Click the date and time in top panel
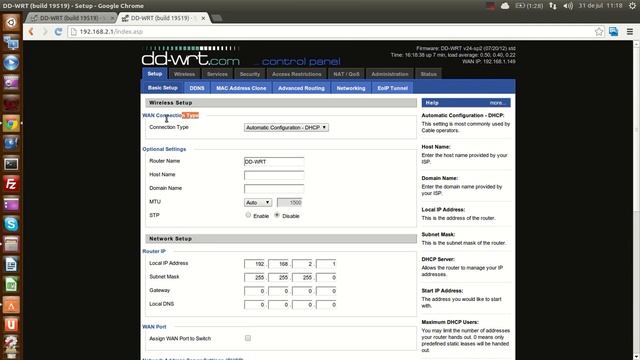 click(x=600, y=6)
